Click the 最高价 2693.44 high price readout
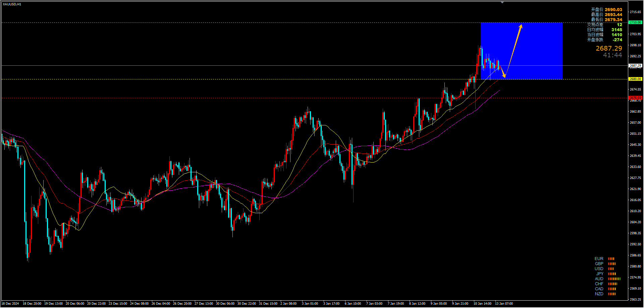The height and width of the screenshot is (308, 644). coord(606,15)
